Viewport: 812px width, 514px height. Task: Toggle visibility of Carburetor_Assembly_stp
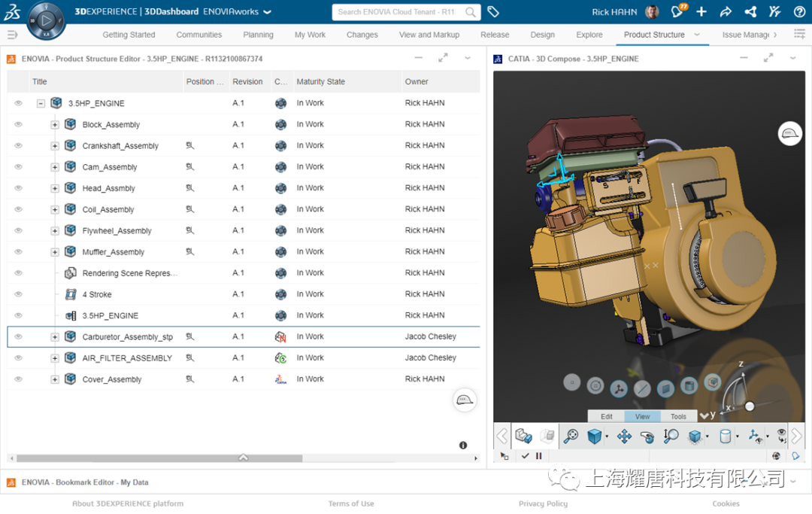18,337
